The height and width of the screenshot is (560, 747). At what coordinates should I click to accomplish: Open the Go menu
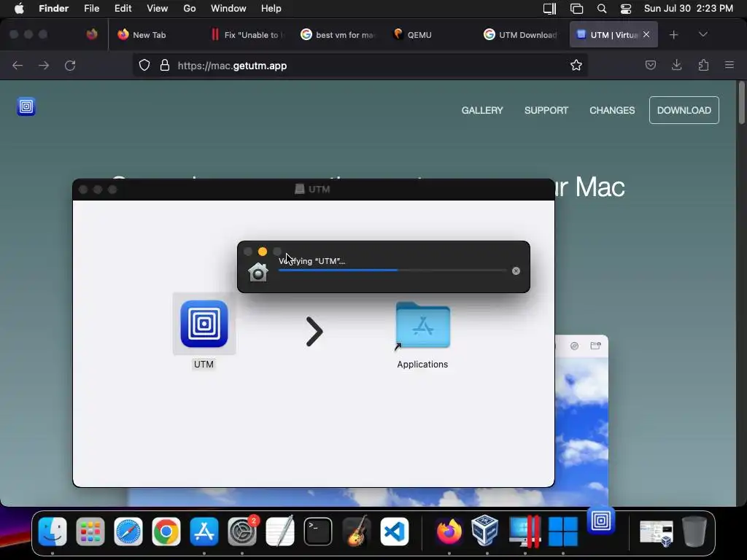tap(189, 9)
